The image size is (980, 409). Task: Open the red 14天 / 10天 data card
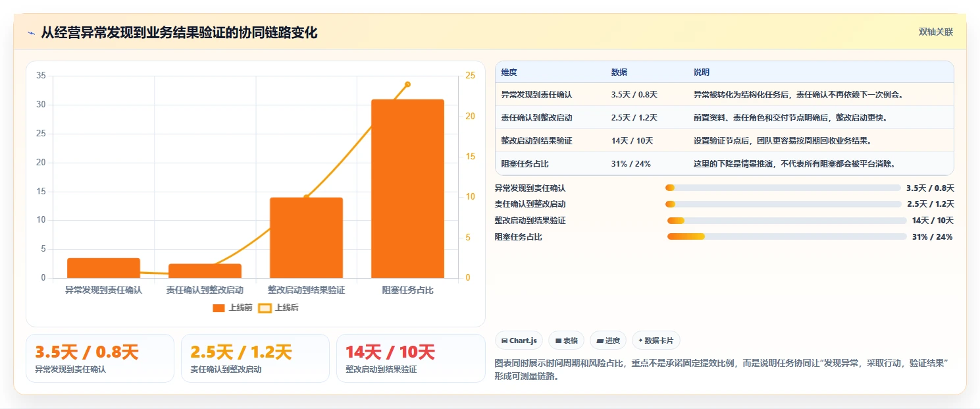pyautogui.click(x=411, y=358)
